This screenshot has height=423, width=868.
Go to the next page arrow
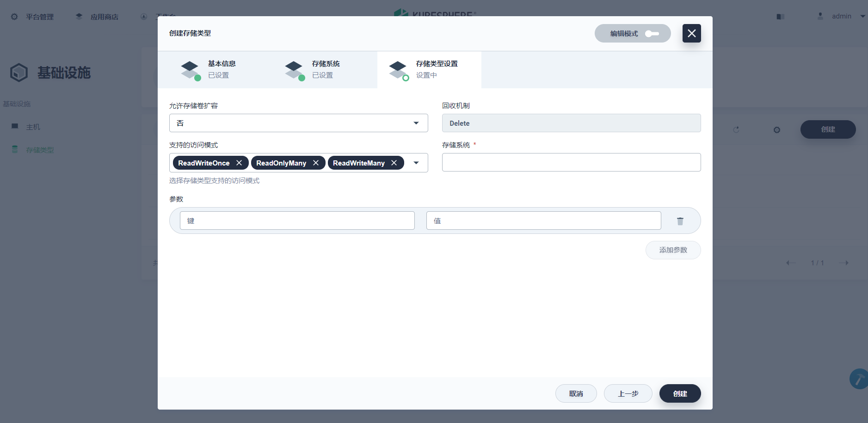[x=844, y=263]
